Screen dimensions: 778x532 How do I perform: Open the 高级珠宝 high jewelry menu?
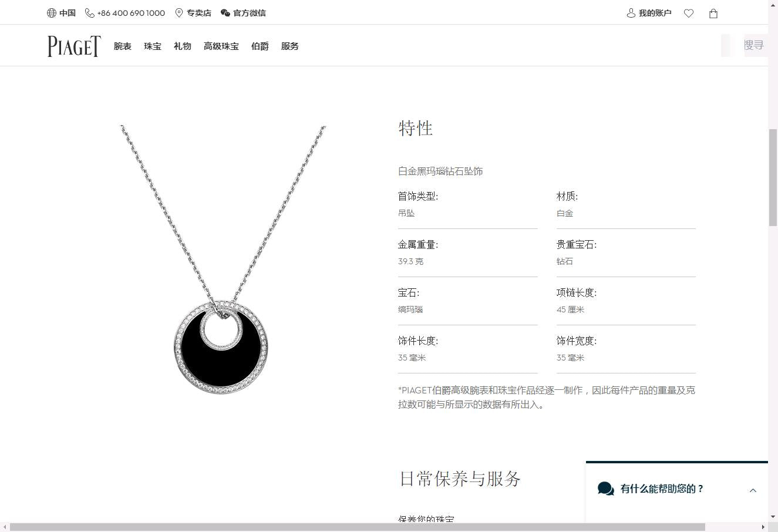tap(221, 46)
